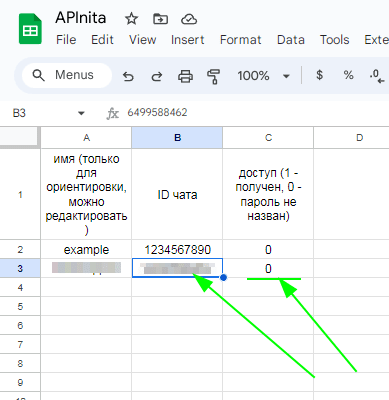
Task: Open the Edit menu
Action: click(102, 40)
